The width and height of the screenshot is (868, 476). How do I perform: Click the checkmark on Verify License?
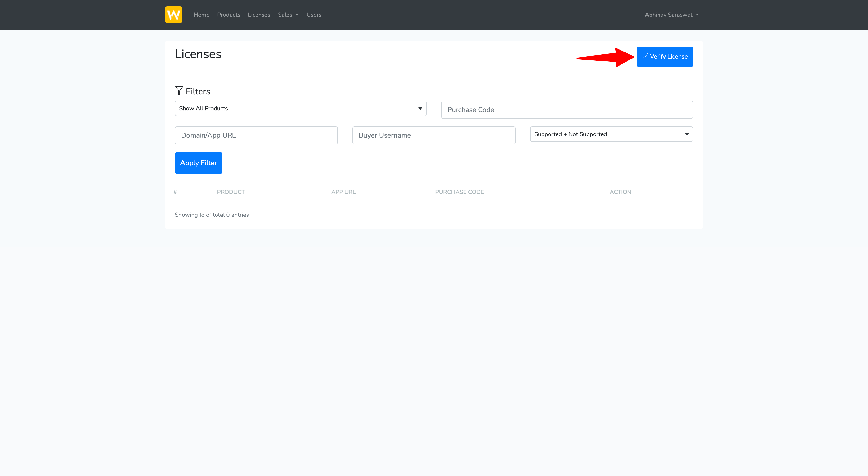(645, 56)
